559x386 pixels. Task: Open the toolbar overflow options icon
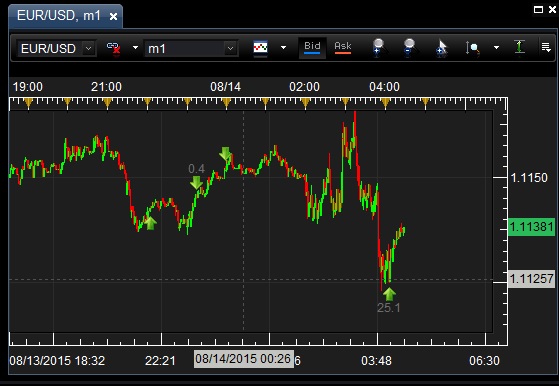[546, 47]
